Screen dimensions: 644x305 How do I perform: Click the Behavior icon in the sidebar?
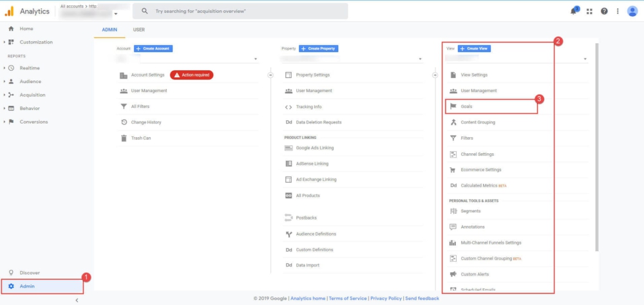[11, 109]
